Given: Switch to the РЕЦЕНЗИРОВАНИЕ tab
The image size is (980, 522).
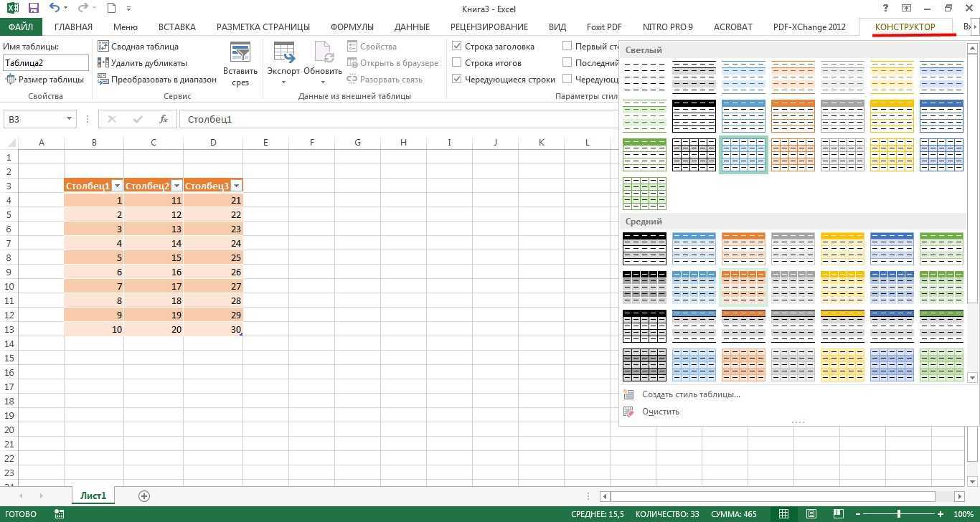Looking at the screenshot, I should pyautogui.click(x=489, y=27).
